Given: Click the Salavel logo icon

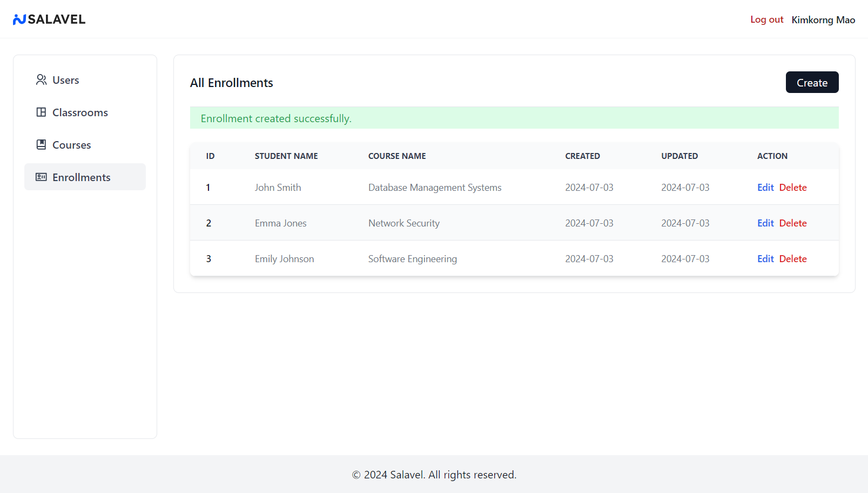Looking at the screenshot, I should (19, 19).
